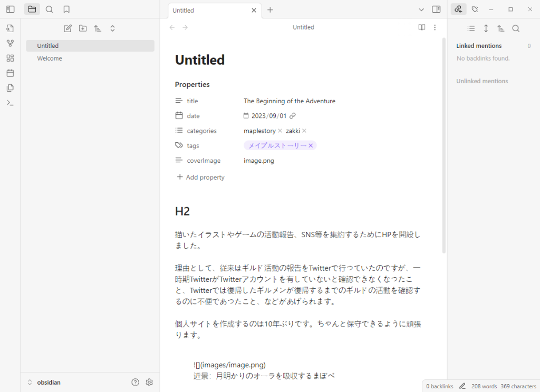The image size is (540, 392).
Task: Open the search pane magnifier icon
Action: [x=49, y=9]
